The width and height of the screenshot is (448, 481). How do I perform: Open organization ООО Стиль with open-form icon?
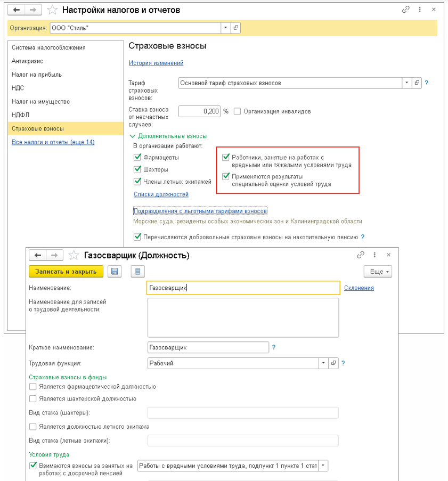236,28
